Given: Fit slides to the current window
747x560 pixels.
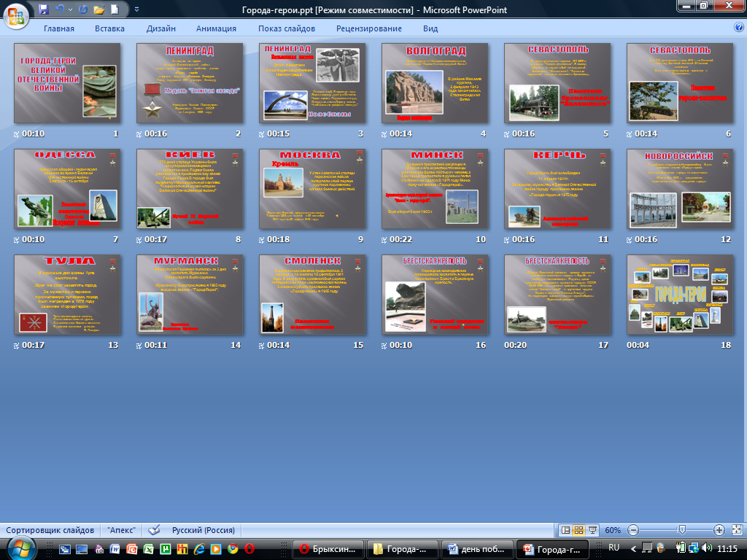Looking at the screenshot, I should click(736, 530).
